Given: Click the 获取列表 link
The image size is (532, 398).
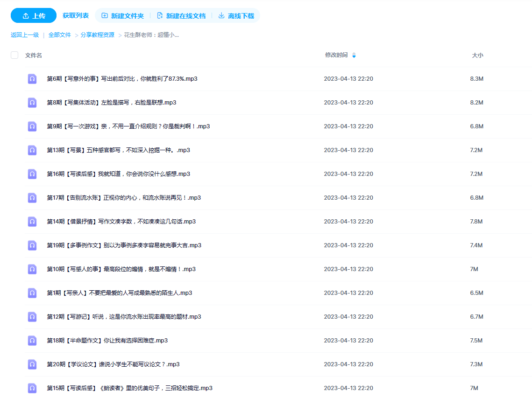Looking at the screenshot, I should 76,15.
